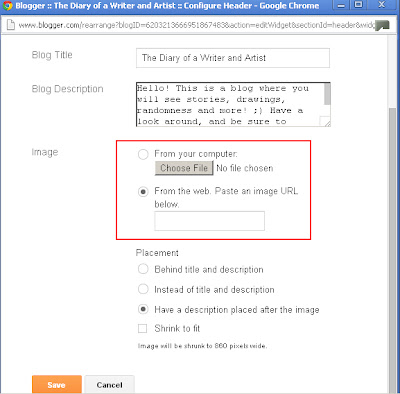Select the 'From your computer' radio button
This screenshot has height=394, width=400.
(x=143, y=154)
